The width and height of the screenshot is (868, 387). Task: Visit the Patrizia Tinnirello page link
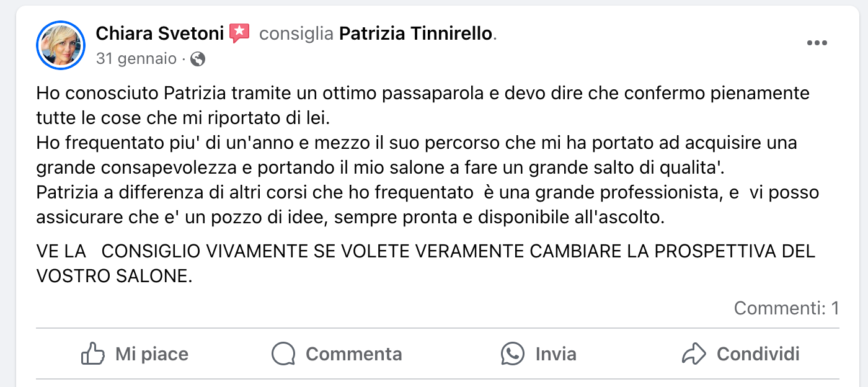click(417, 33)
